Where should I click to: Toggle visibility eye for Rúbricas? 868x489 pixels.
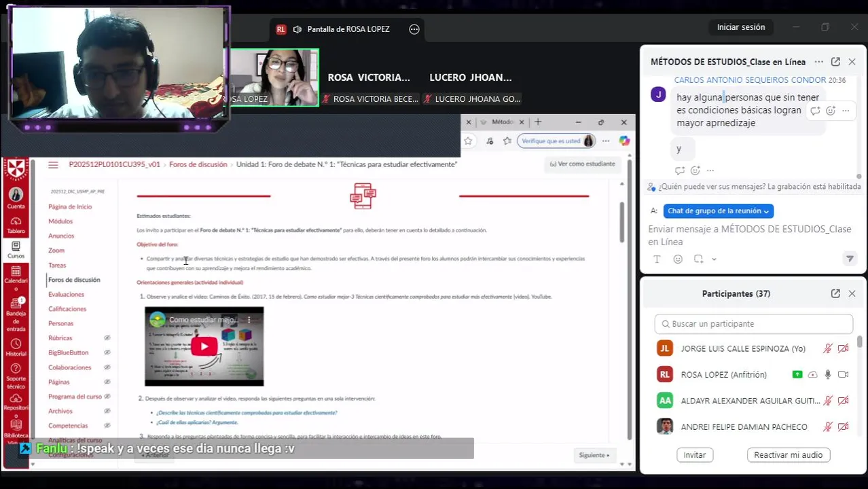[107, 338]
